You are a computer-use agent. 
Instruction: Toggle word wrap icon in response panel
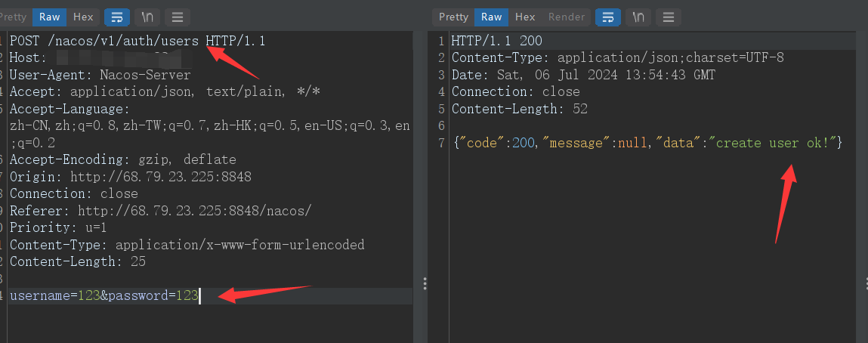[x=608, y=17]
